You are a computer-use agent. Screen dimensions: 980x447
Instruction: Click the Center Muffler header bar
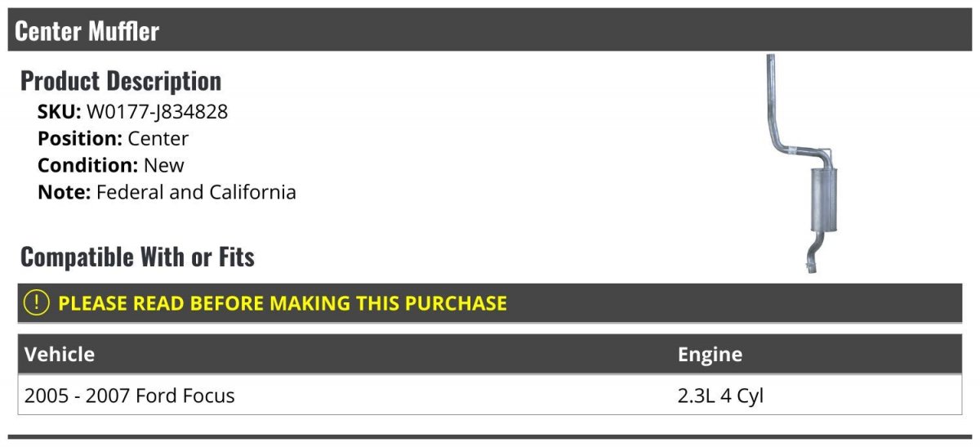(490, 31)
